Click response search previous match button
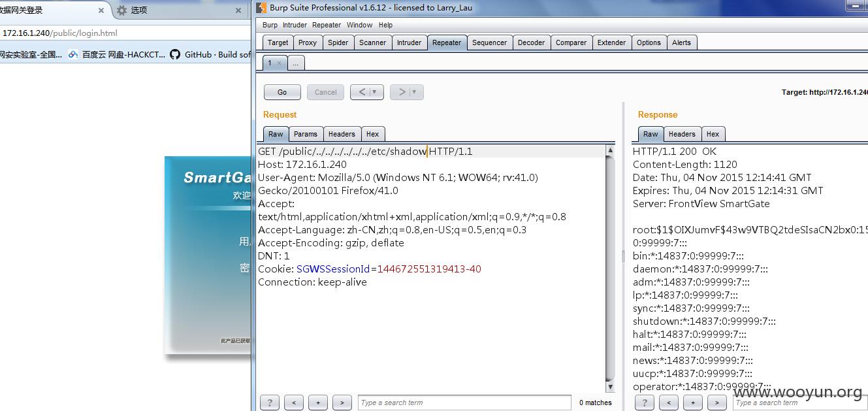 (669, 403)
